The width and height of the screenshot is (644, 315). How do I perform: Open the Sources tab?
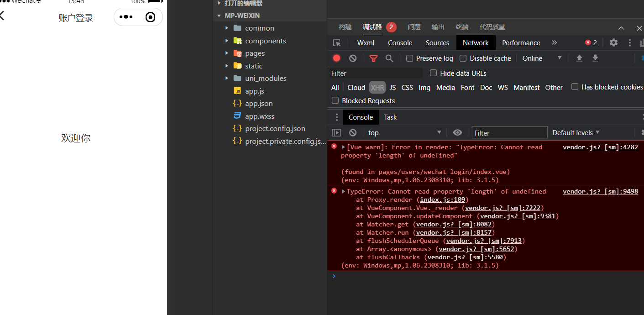coord(437,42)
